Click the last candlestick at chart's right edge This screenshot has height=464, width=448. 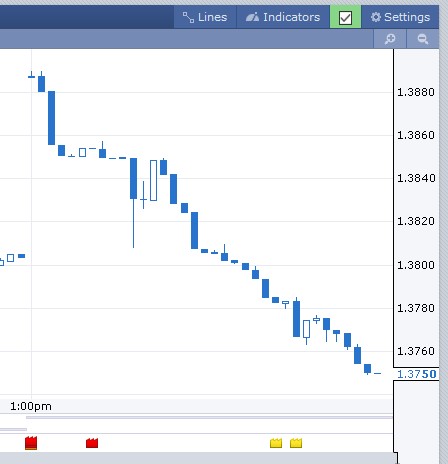pos(377,373)
